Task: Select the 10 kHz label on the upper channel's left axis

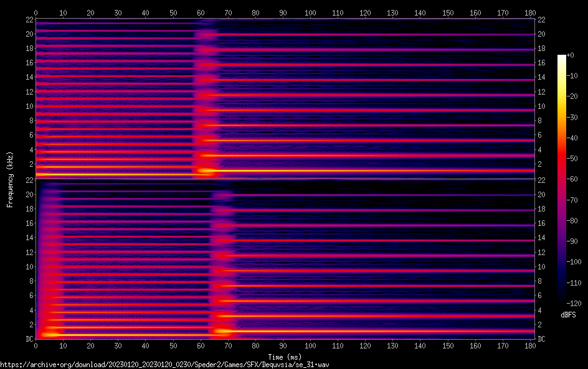Action: pos(27,106)
